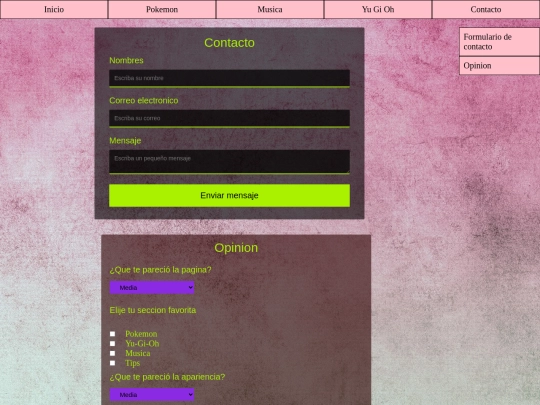Viewport: 540px width, 405px height.
Task: Tick the Yu-Gi-Oh checkbox
Action: click(x=113, y=343)
